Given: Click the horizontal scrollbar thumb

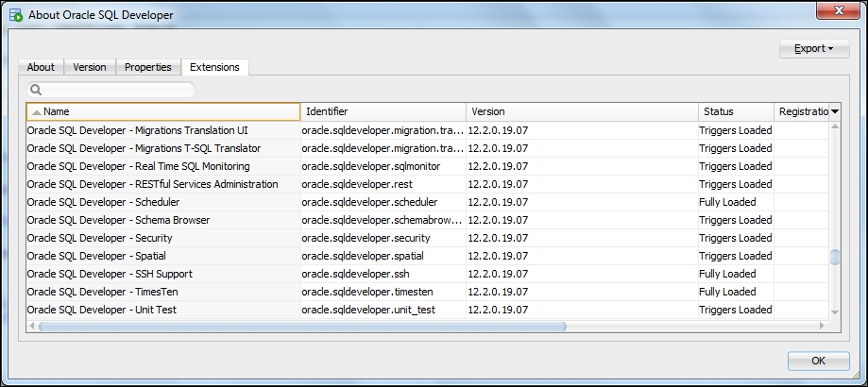Looking at the screenshot, I should (x=302, y=327).
